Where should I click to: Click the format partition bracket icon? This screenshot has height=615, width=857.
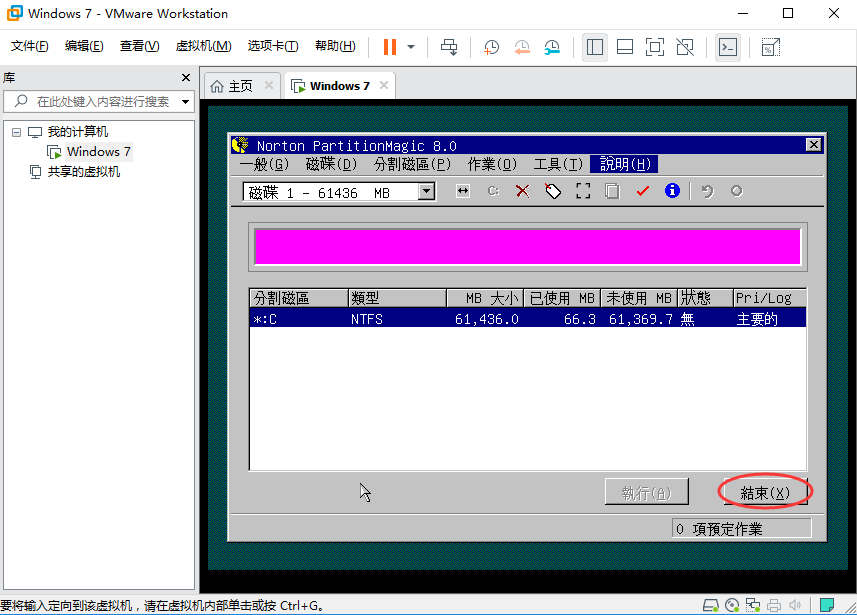(x=583, y=191)
